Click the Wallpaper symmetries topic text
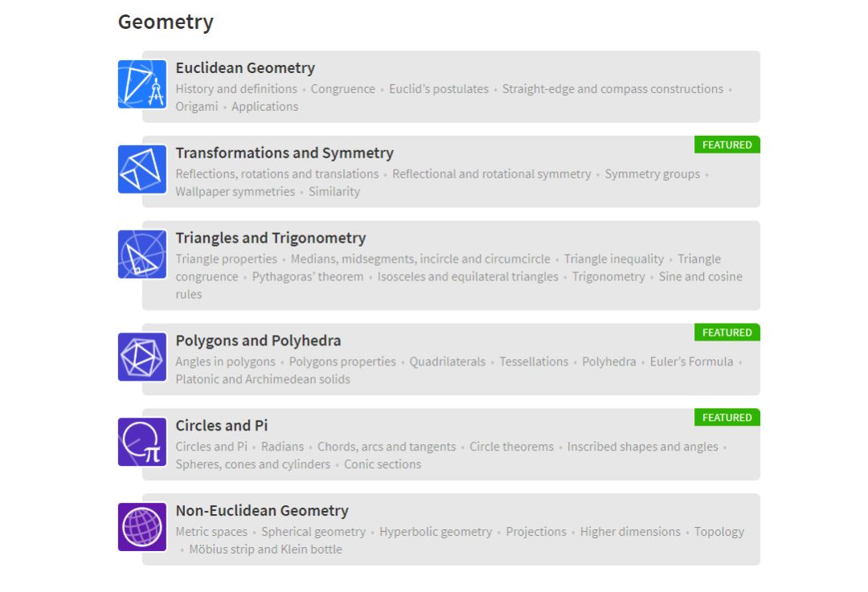The image size is (868, 592). [x=235, y=192]
